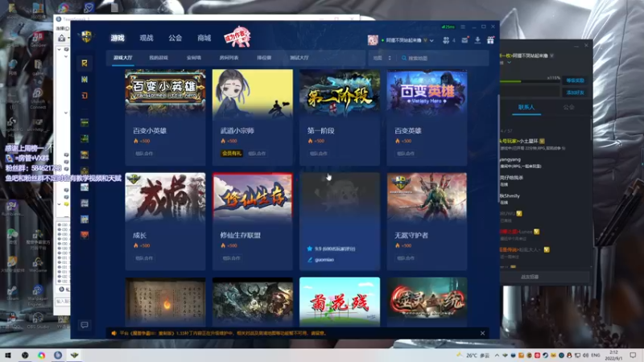Open the download manager icon
Image resolution: width=644 pixels, height=362 pixels.
[477, 39]
